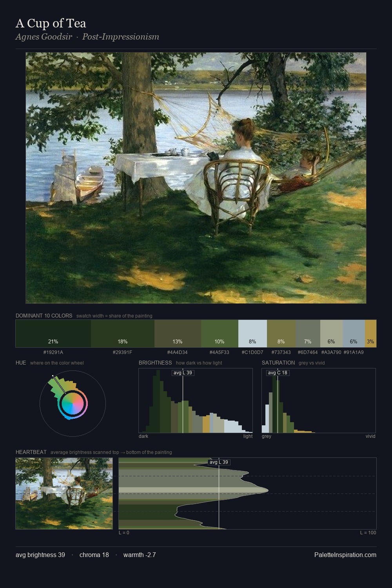Click the artist line 'Agnes Goodsir · Post-Impressionism'
Image resolution: width=392 pixels, height=588 pixels.
[x=87, y=37]
